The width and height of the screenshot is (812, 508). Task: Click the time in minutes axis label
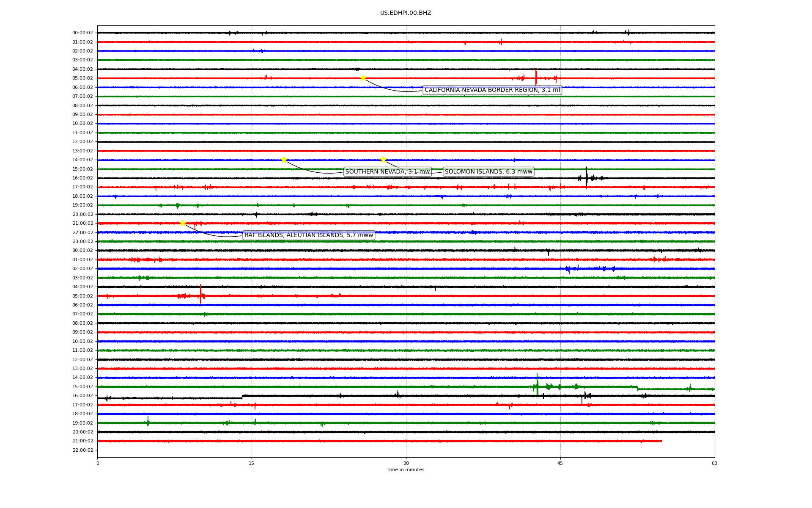pos(406,470)
